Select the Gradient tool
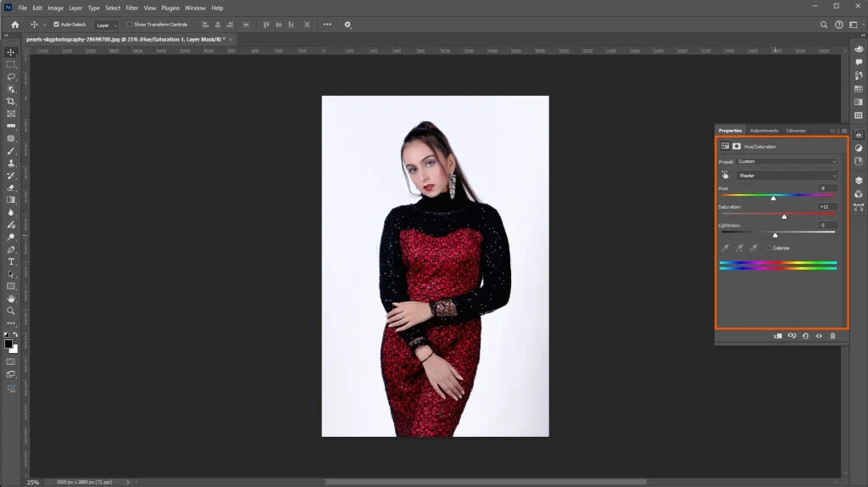Image resolution: width=868 pixels, height=487 pixels. (11, 200)
